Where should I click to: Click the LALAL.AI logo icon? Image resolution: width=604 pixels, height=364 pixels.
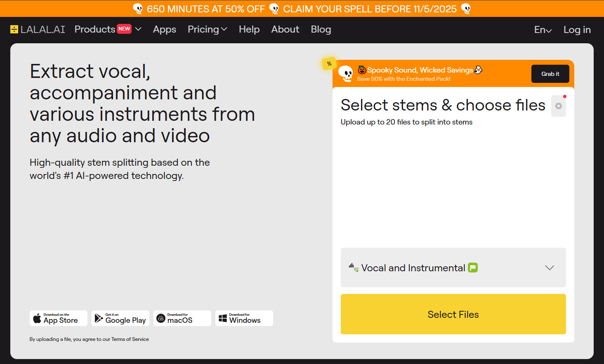14,29
